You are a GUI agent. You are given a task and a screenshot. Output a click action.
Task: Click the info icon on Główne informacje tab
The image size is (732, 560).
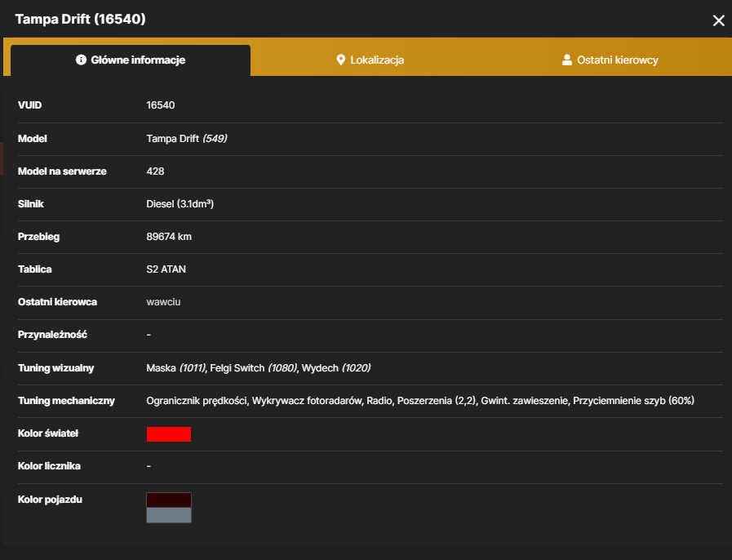coord(81,60)
